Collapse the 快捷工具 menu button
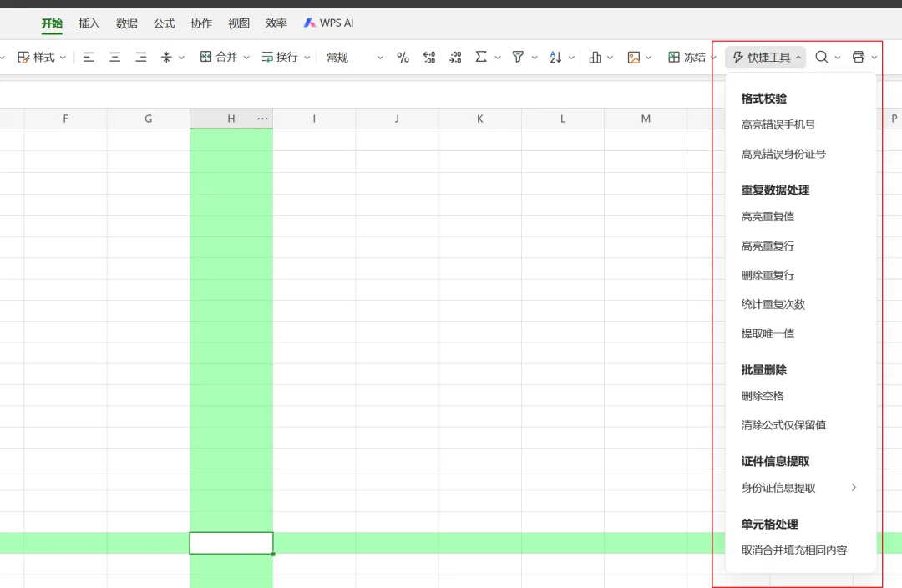Image resolution: width=902 pixels, height=588 pixels. (765, 57)
